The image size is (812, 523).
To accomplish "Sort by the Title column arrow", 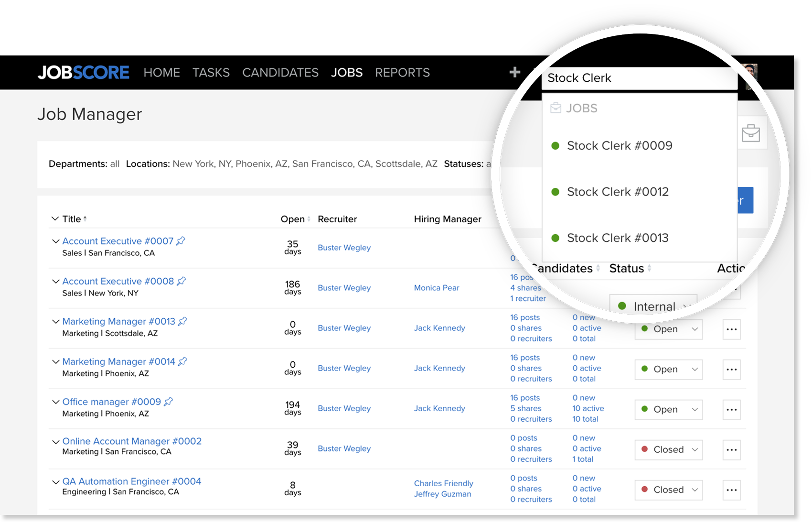I will click(x=85, y=219).
